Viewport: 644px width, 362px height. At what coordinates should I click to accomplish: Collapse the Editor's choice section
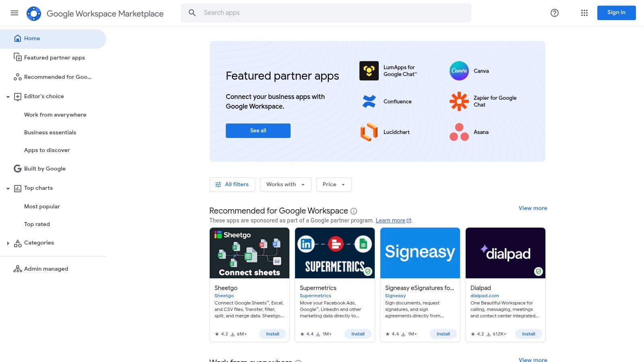pyautogui.click(x=8, y=97)
